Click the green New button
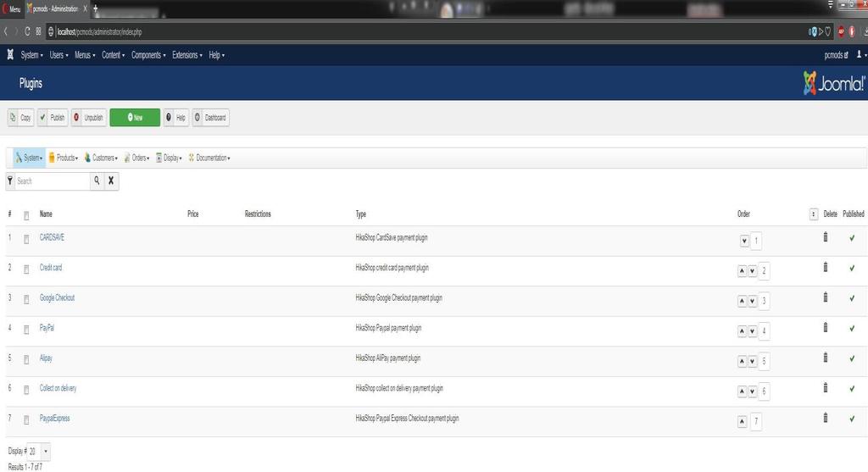This screenshot has width=868, height=472. [x=135, y=117]
